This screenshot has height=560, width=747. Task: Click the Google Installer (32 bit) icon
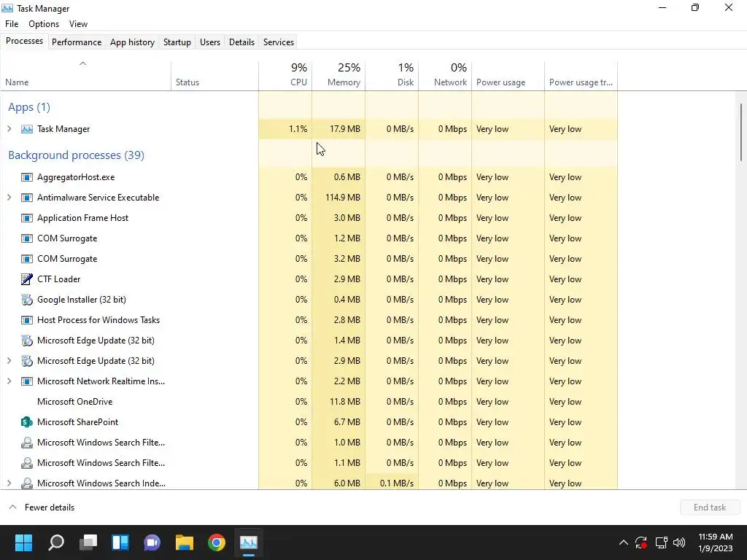point(27,300)
